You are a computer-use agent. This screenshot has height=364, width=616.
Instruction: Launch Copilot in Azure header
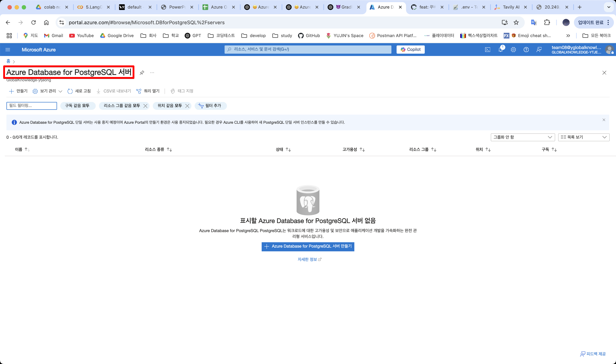point(410,50)
